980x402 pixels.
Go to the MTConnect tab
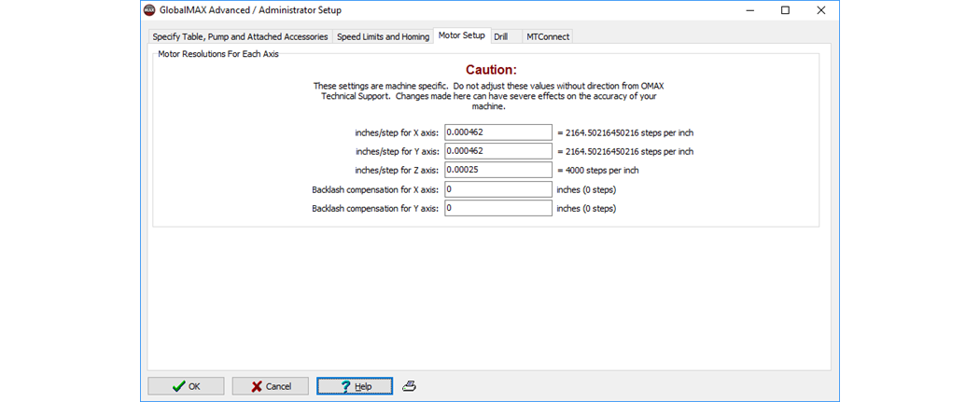547,36
